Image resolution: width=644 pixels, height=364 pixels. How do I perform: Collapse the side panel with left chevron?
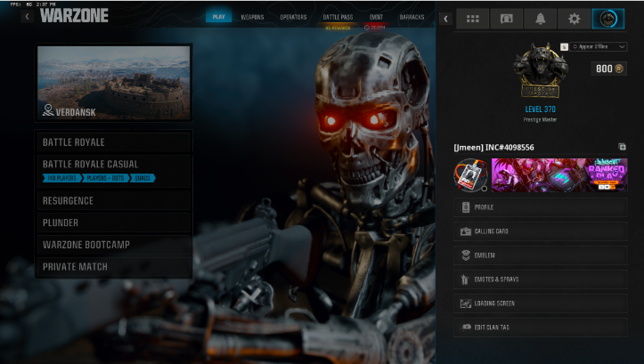[445, 19]
